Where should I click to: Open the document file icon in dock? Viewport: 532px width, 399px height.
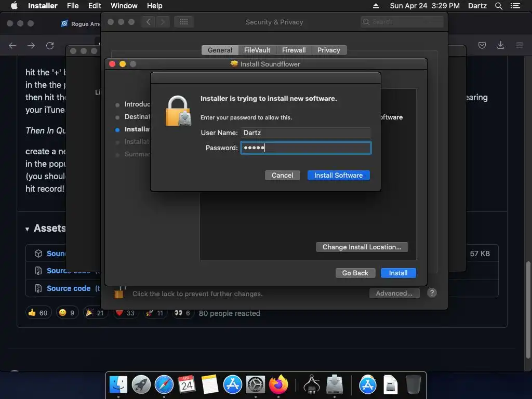pyautogui.click(x=391, y=385)
